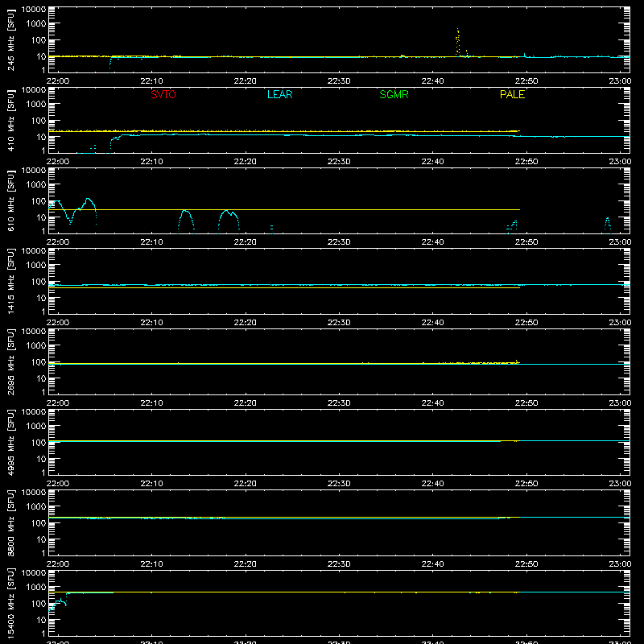
Task: Click 23:00 tick label under 2695 MHz plot
Action: [x=620, y=403]
